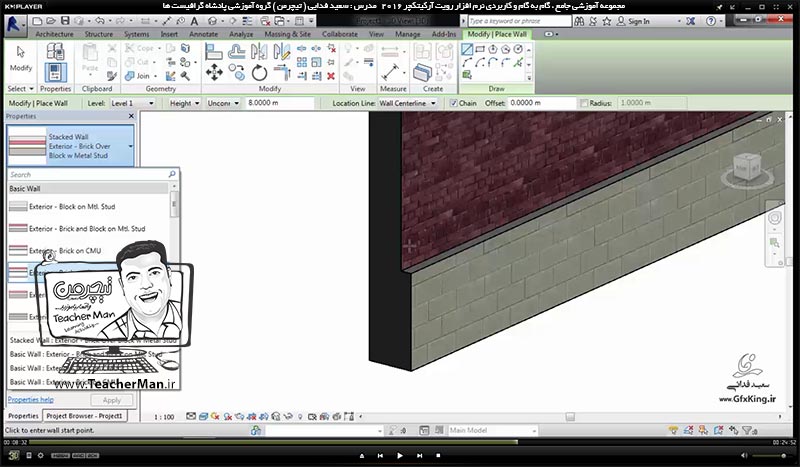Open the Architecture ribbon tab

tap(54, 34)
